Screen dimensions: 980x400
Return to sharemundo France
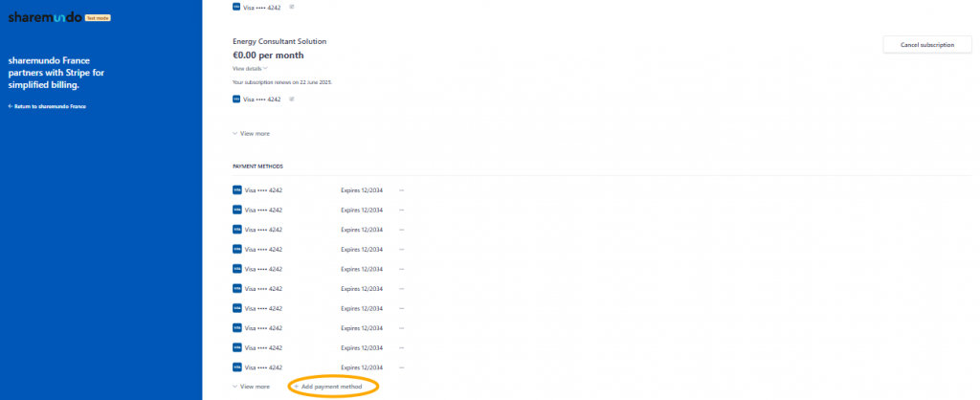tap(48, 106)
